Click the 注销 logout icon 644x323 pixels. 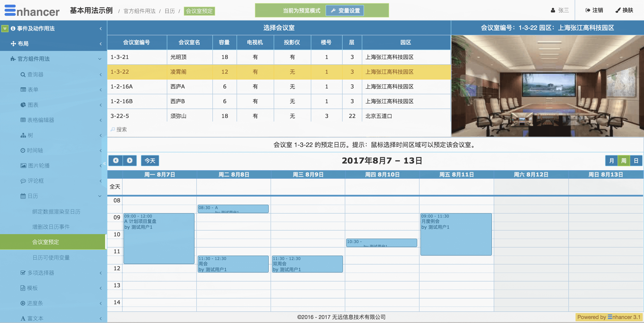pos(588,10)
